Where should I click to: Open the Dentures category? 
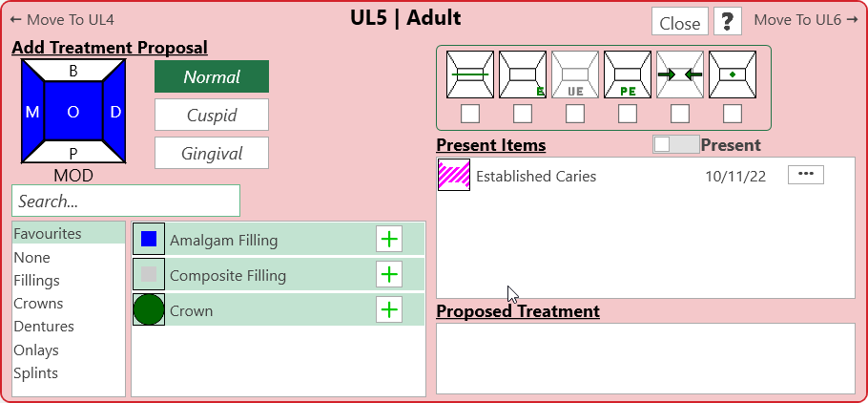coord(44,327)
